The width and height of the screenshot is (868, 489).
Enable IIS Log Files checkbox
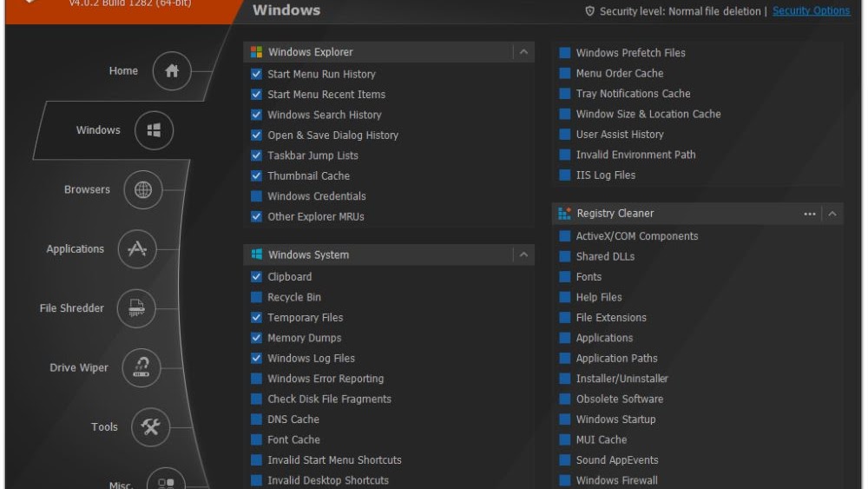(565, 175)
